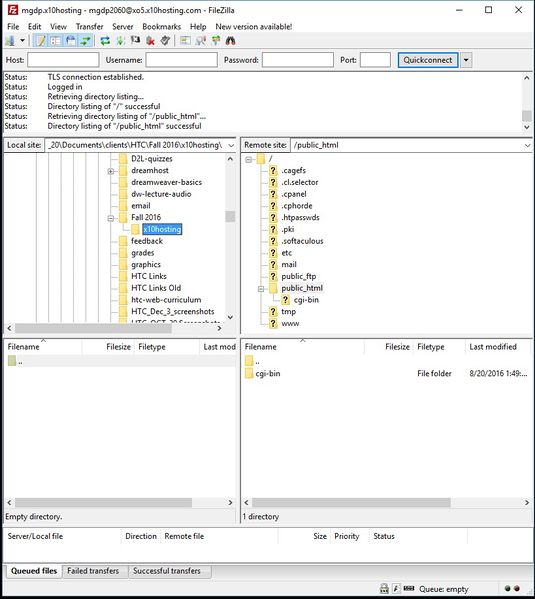Screen dimensions: 535x599
Task: Select the dreamweaver-basics folder
Action: pyautogui.click(x=166, y=182)
